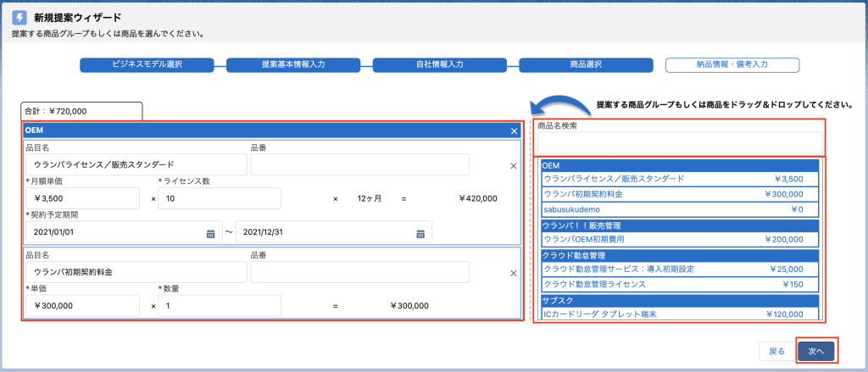Select the 商品選択 step
The height and width of the screenshot is (372, 868).
[586, 64]
